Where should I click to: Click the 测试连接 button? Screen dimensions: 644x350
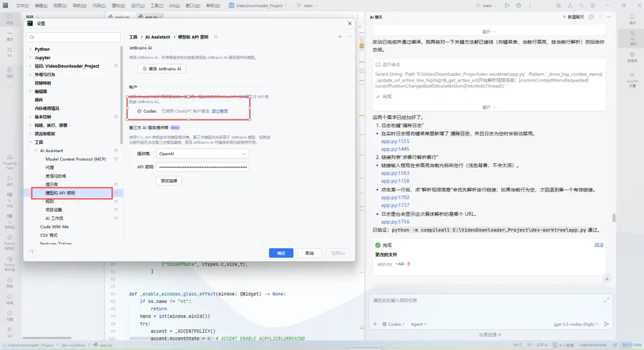pyautogui.click(x=169, y=181)
